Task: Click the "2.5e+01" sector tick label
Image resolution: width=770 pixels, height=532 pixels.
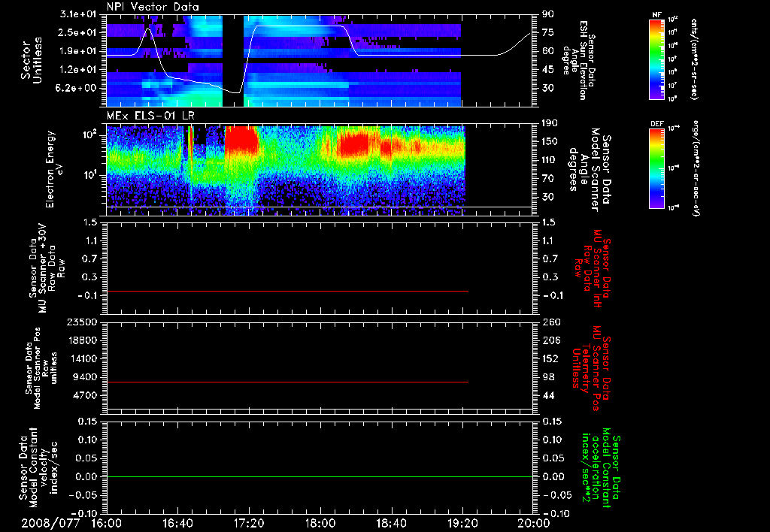Action: point(78,32)
